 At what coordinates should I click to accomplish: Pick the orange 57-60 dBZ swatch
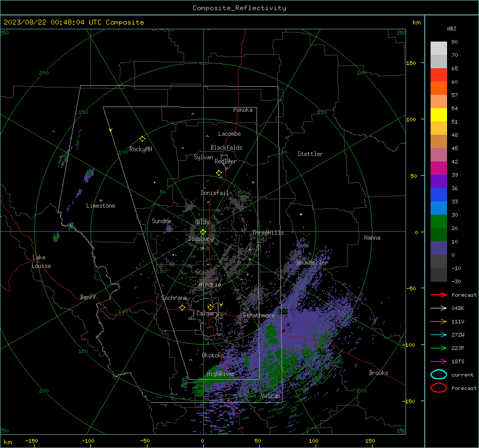click(439, 88)
